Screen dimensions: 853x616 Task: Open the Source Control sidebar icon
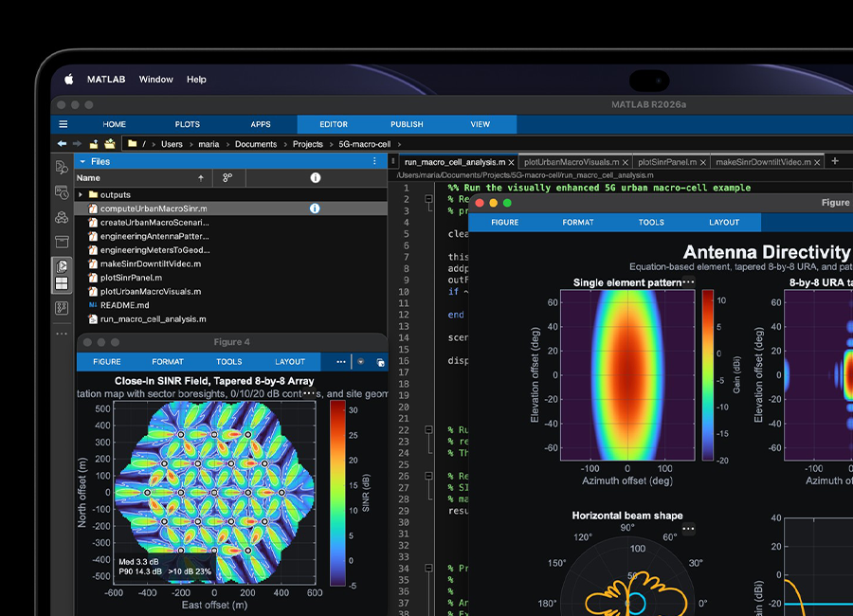pyautogui.click(x=62, y=308)
